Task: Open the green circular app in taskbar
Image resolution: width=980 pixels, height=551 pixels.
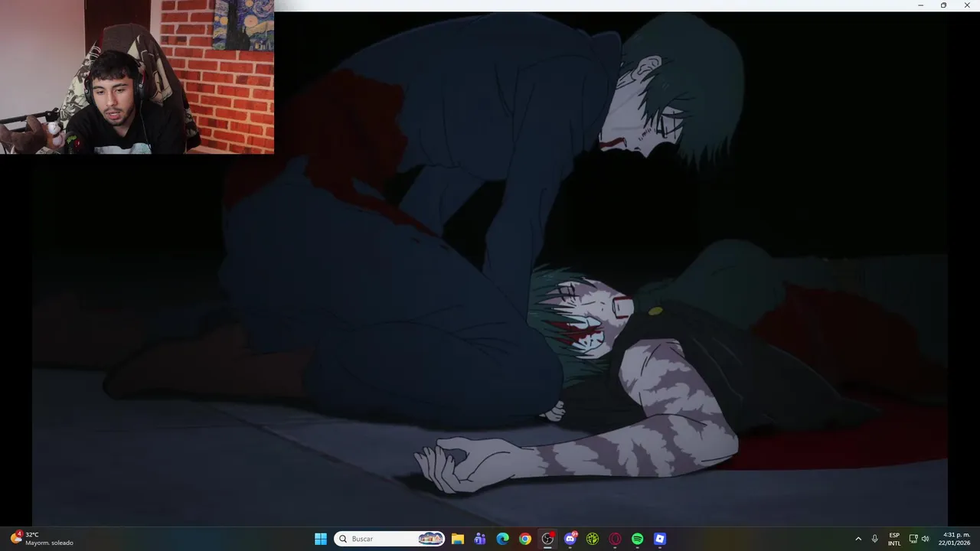Action: [593, 539]
